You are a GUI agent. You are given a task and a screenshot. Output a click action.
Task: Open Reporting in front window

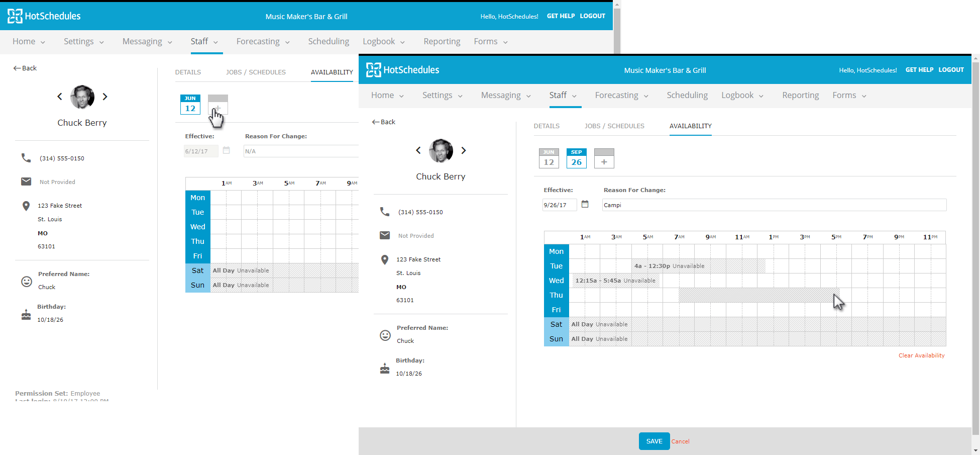[x=801, y=95]
